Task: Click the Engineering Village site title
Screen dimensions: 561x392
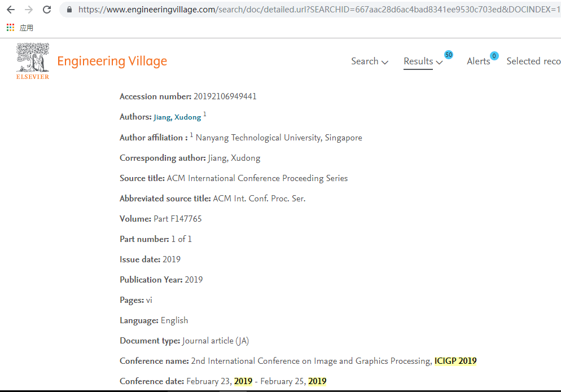Action: click(112, 61)
